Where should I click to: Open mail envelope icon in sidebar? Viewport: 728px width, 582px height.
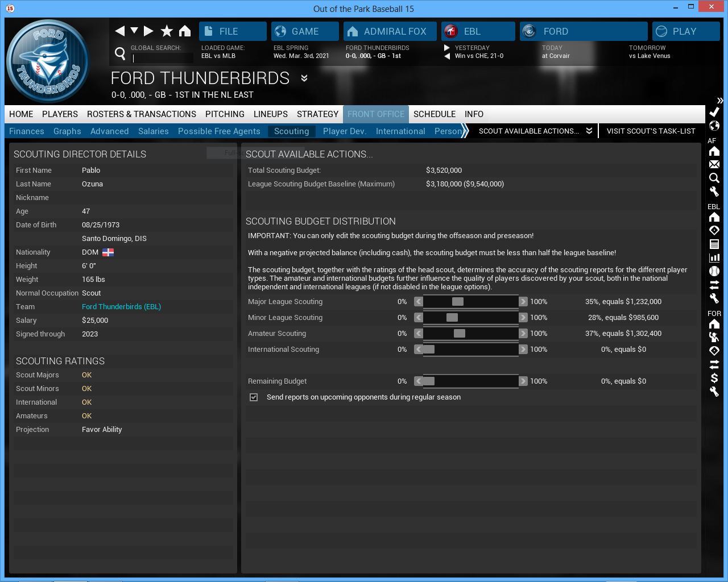(714, 164)
